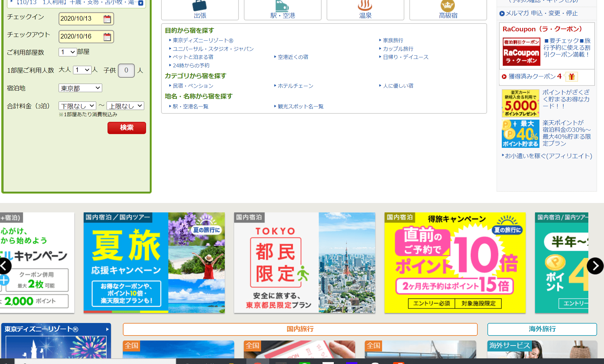Click the gift icon beside acquired coupons
Image resolution: width=604 pixels, height=364 pixels.
(x=571, y=77)
